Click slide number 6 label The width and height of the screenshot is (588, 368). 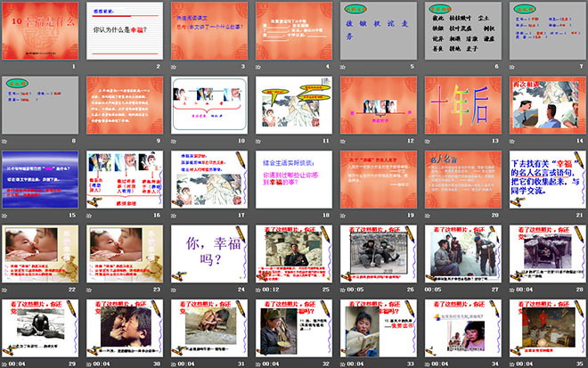tap(496, 67)
